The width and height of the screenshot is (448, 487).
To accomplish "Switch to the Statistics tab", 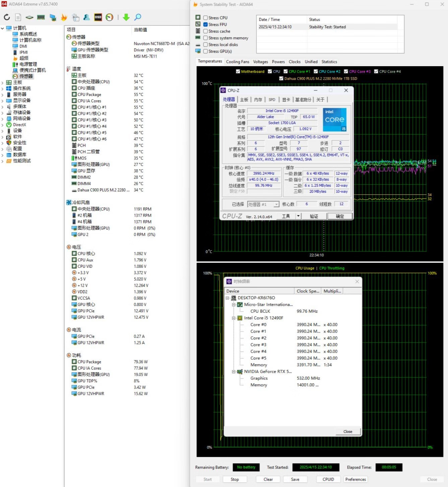I will pos(329,62).
